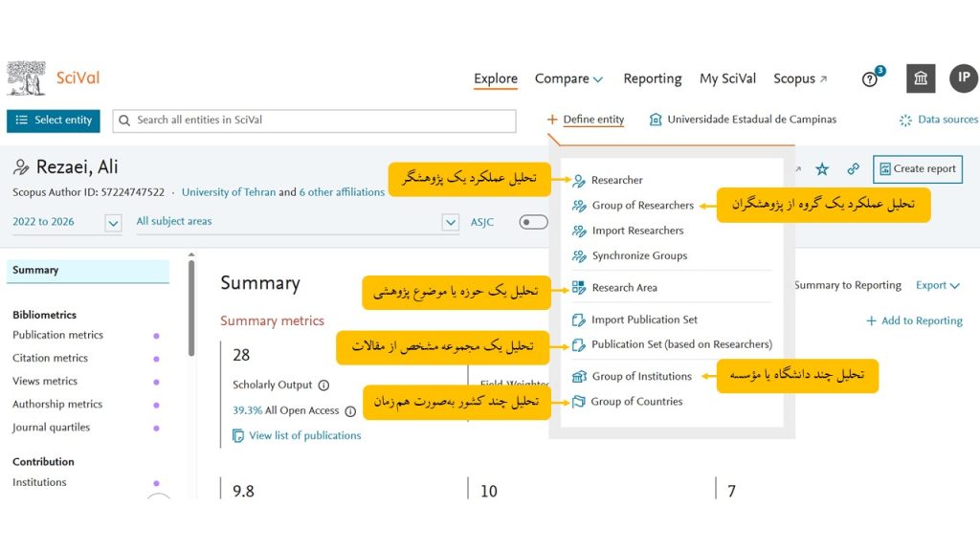The image size is (980, 551).
Task: Select Publication Set (based on Researchers) entry
Action: point(681,344)
